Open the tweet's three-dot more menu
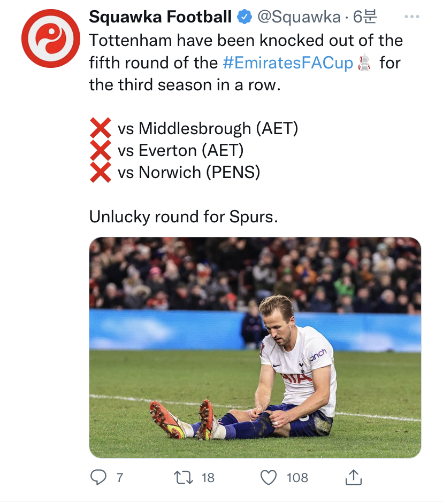This screenshot has width=443, height=504. coord(411,17)
